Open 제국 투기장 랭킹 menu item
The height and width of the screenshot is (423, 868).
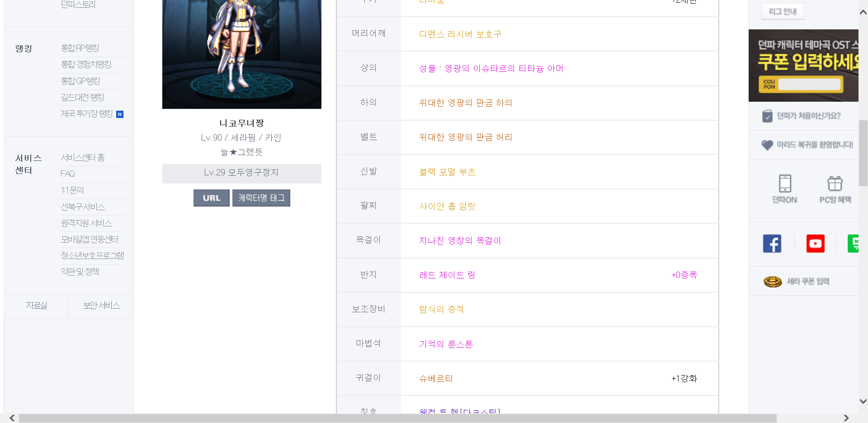point(86,113)
